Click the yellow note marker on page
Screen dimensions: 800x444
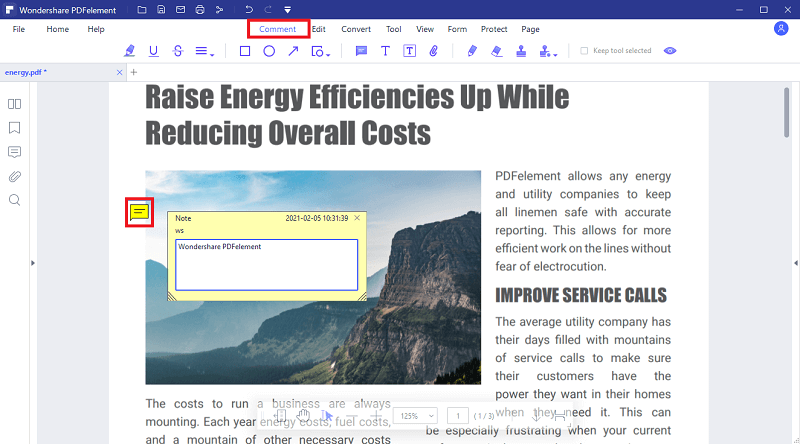click(x=139, y=212)
